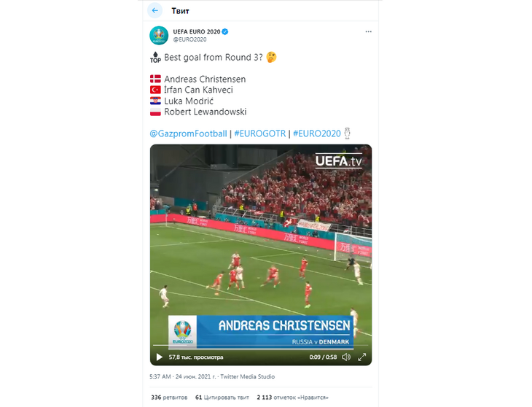Click the EURO 2020 logo in video banner
The height and width of the screenshot is (407, 532).
[x=183, y=333]
